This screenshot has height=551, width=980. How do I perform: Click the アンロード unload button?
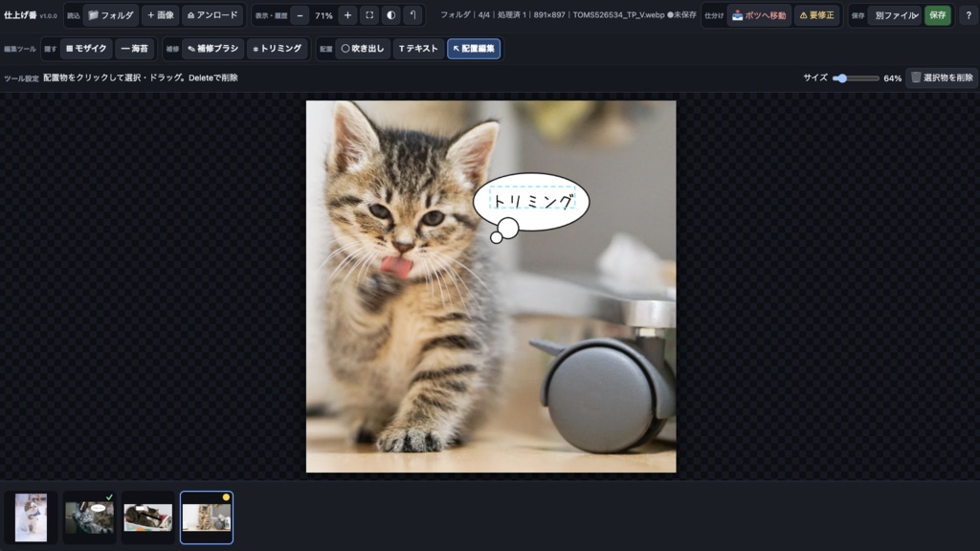[212, 15]
